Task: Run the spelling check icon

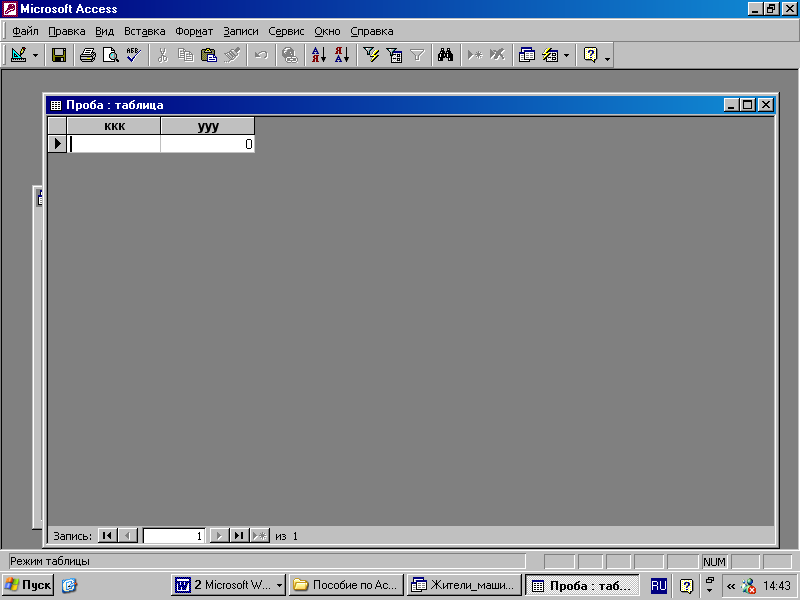Action: tap(134, 55)
